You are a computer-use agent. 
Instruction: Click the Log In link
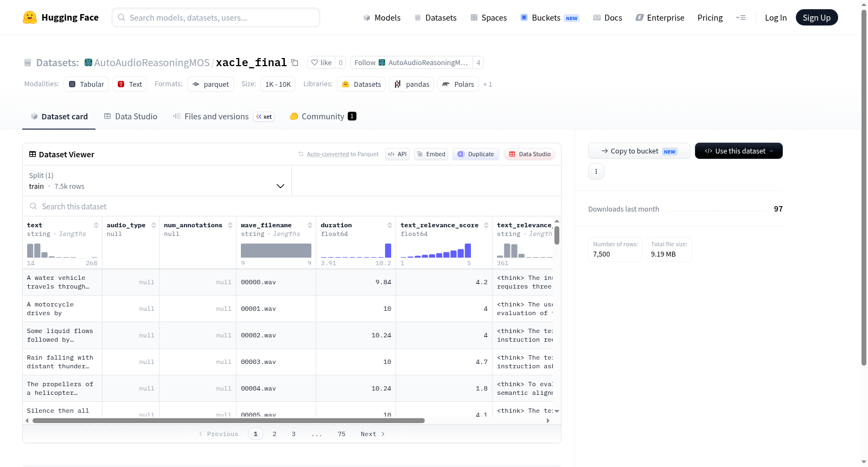776,17
